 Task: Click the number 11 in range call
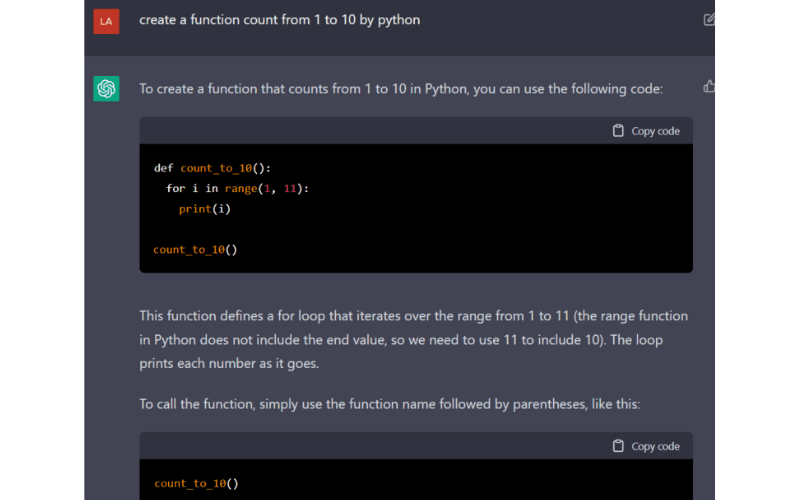point(290,189)
